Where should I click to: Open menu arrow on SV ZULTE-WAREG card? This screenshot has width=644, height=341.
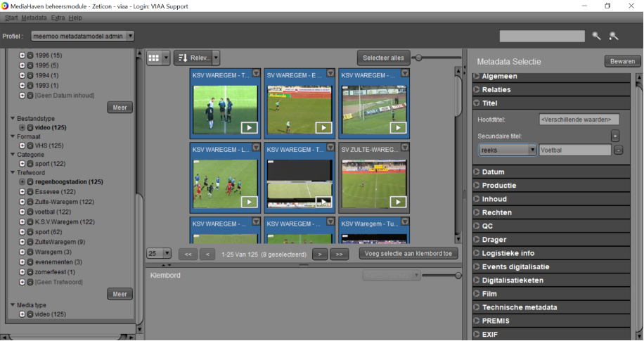pyautogui.click(x=404, y=147)
